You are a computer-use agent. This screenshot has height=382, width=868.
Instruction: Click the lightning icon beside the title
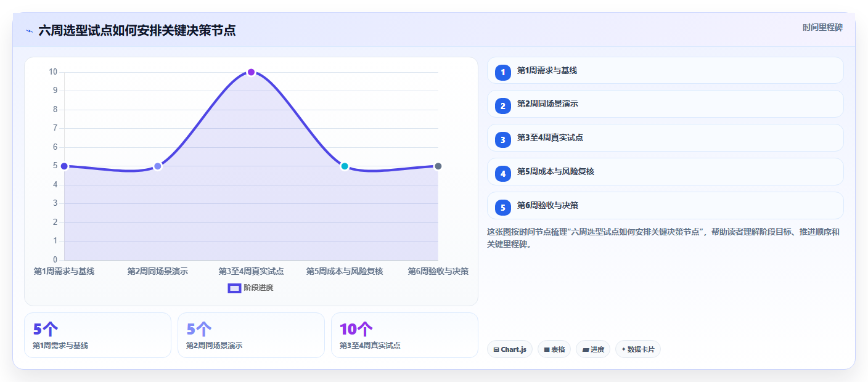tap(30, 31)
